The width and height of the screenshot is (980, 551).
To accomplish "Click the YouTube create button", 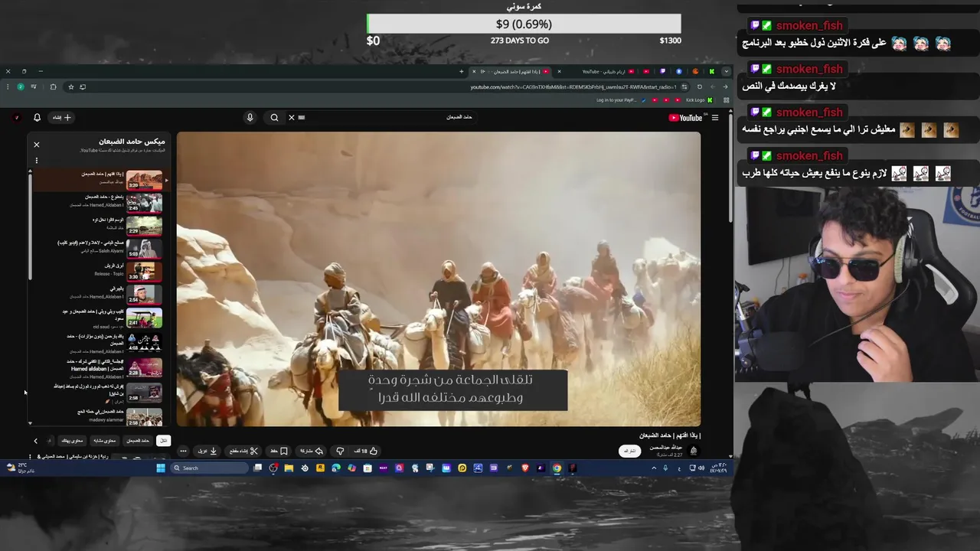I will 61,117.
